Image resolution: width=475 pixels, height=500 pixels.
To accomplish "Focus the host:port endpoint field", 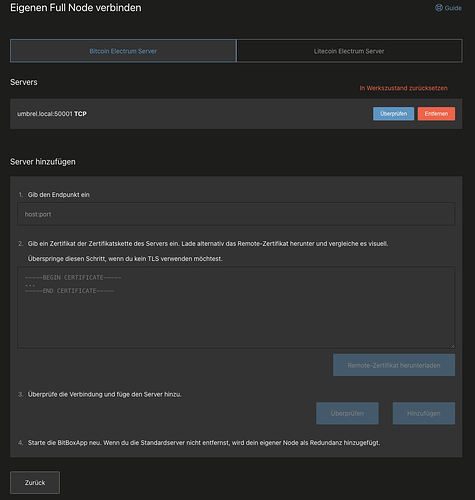I will (x=236, y=214).
